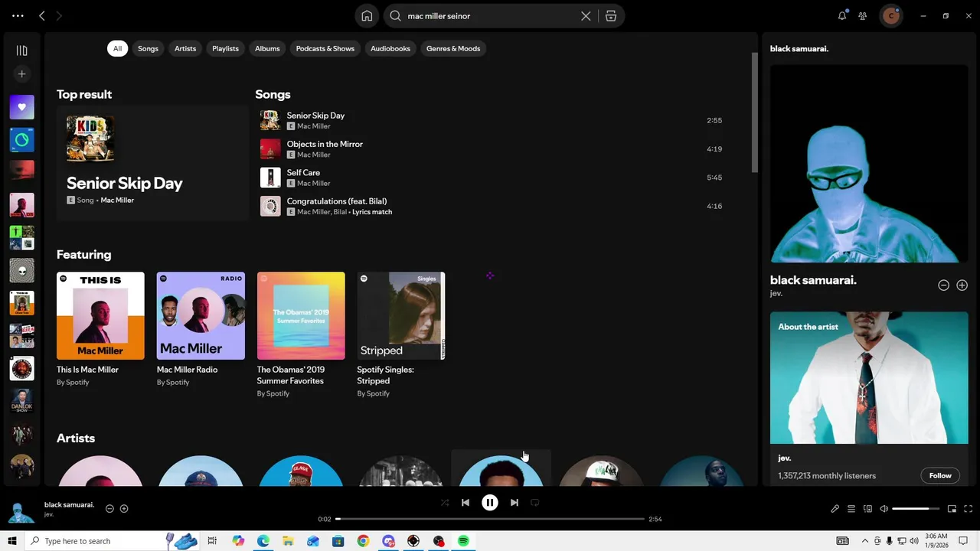Open the Spotify Home button
Viewport: 980px width, 551px height.
(x=367, y=16)
